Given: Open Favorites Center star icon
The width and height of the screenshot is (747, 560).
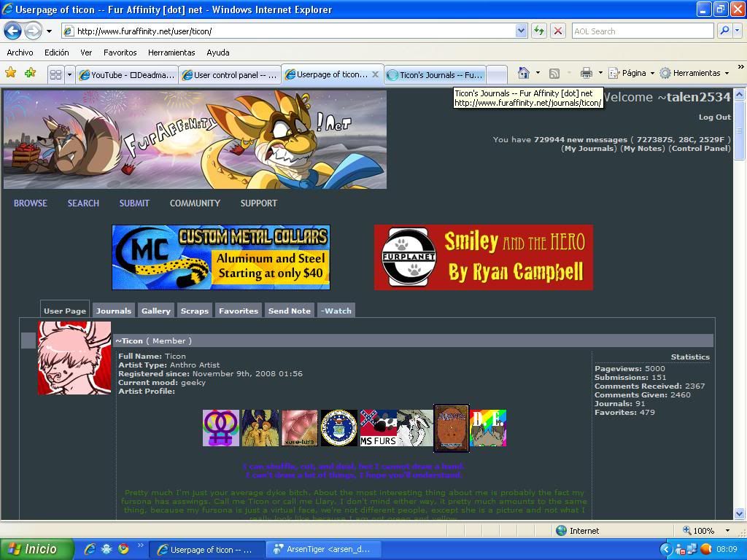Looking at the screenshot, I should [x=10, y=73].
